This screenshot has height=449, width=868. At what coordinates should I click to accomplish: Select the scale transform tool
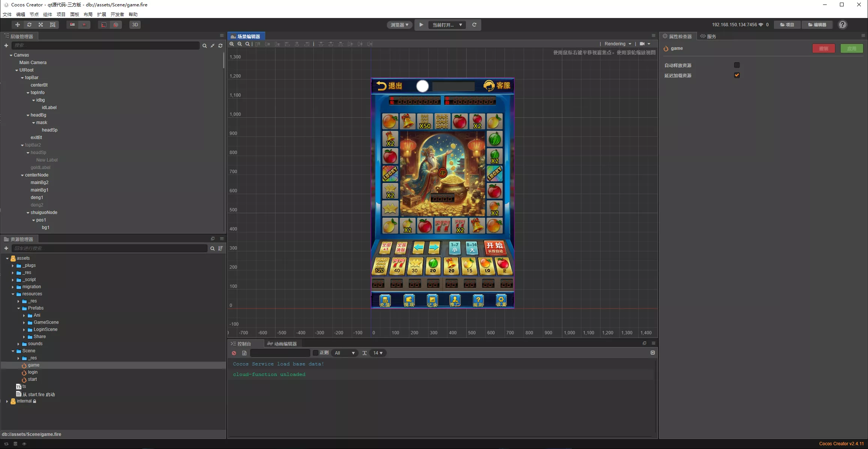tap(41, 25)
